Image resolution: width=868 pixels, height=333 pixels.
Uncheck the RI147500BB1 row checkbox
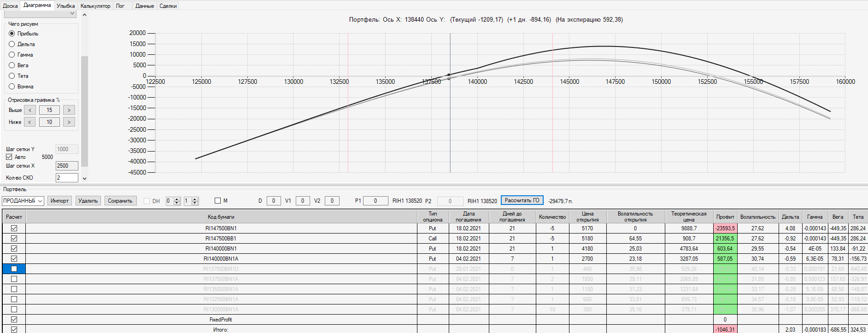pyautogui.click(x=14, y=239)
